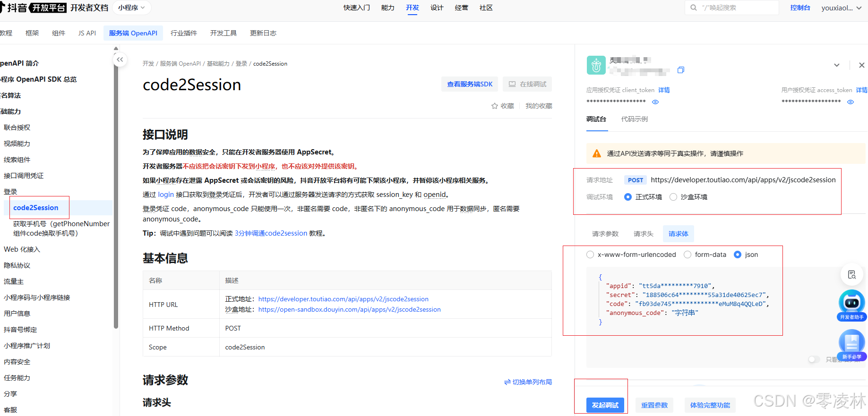Copy the app ID icon
The image size is (868, 416).
click(x=680, y=70)
